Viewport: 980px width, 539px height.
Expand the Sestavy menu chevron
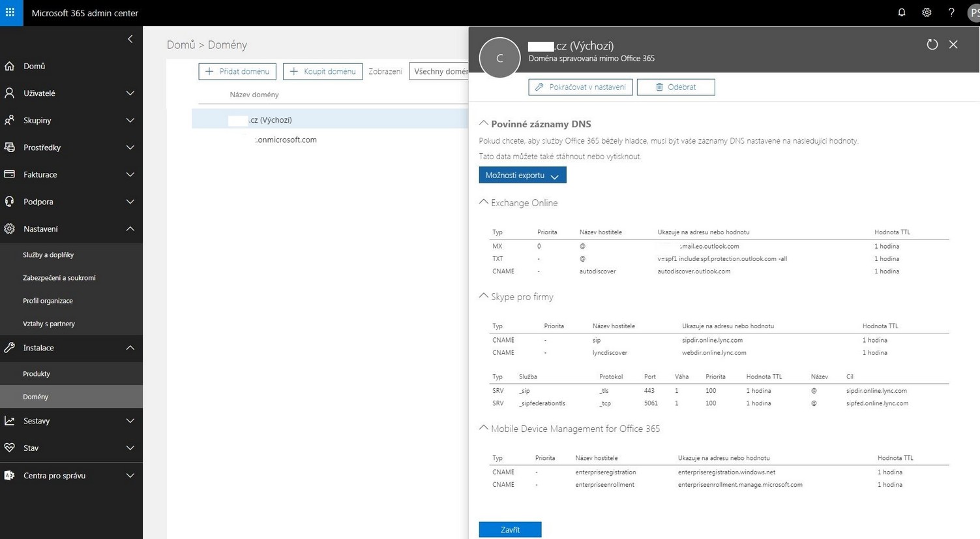[x=130, y=421]
